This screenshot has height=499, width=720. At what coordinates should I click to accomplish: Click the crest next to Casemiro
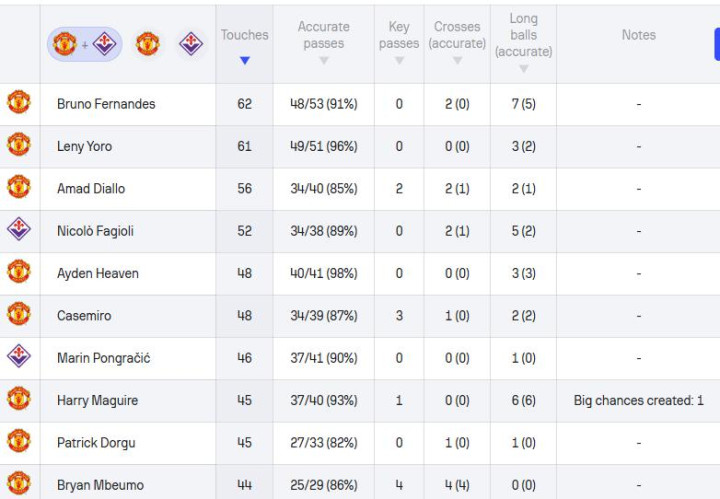pyautogui.click(x=19, y=314)
